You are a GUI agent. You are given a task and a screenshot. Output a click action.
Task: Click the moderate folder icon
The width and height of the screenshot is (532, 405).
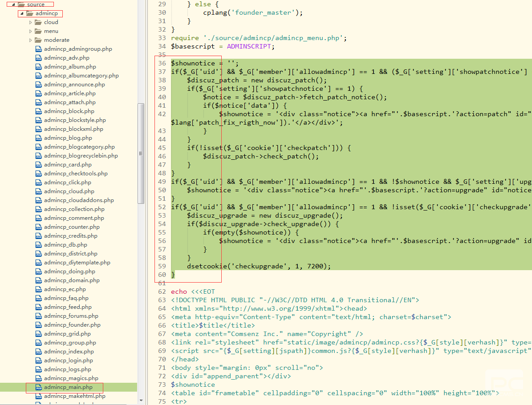tap(38, 40)
